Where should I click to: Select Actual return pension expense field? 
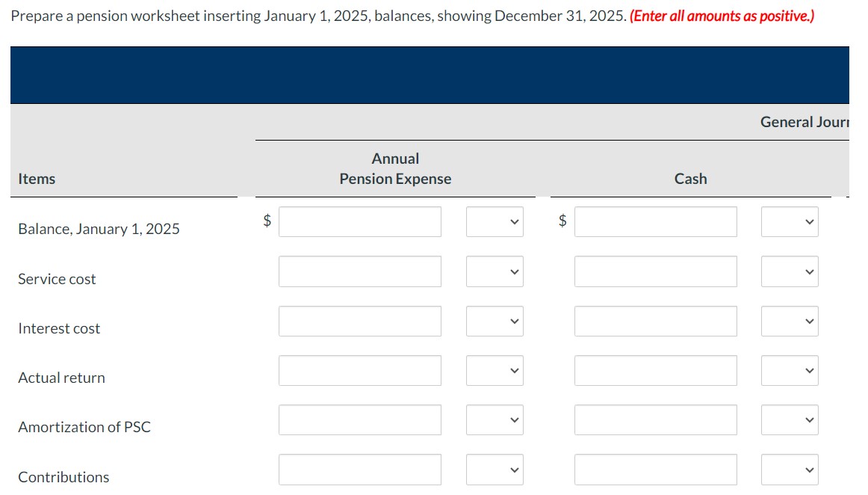tap(359, 370)
